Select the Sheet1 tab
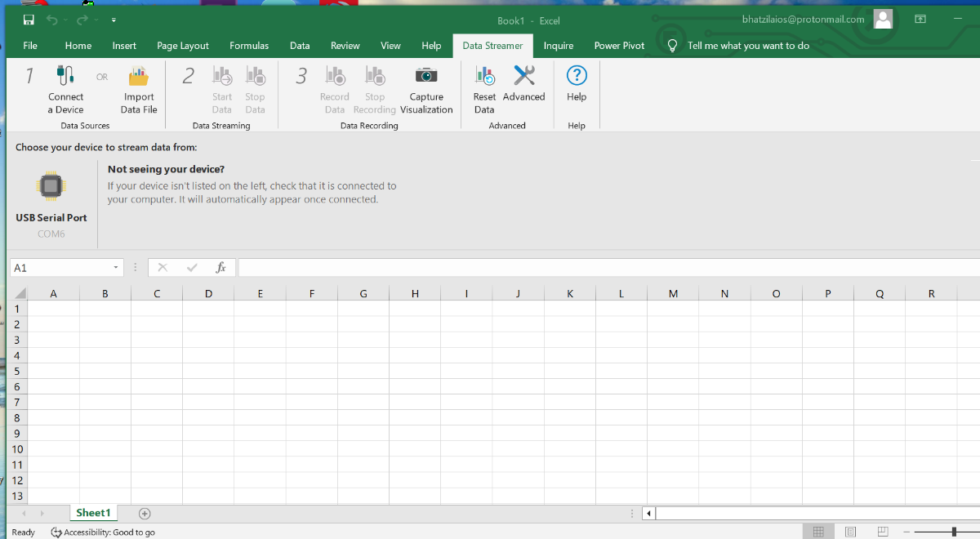The image size is (980, 539). [93, 513]
